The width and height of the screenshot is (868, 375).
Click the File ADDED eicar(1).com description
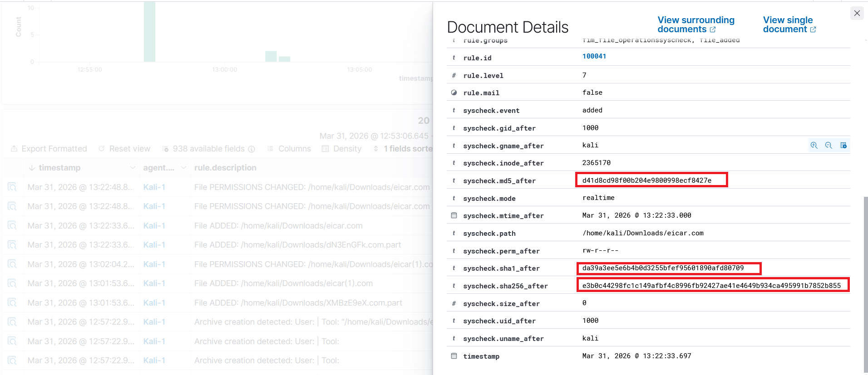pyautogui.click(x=284, y=283)
